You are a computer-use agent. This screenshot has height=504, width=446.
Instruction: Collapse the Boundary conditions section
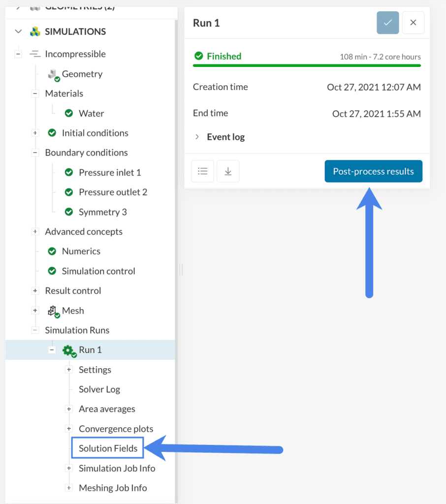tap(34, 153)
